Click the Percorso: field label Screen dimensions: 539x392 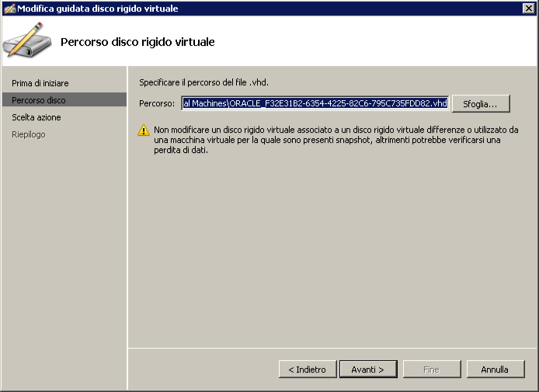pyautogui.click(x=157, y=103)
